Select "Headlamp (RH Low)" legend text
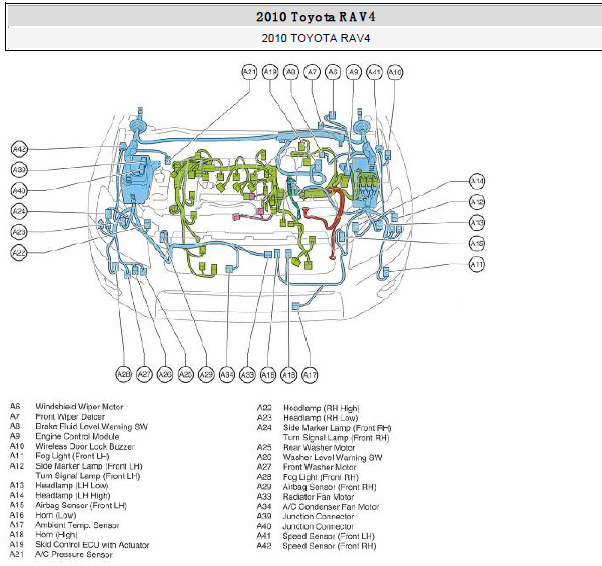This screenshot has width=602, height=566. coord(321,418)
